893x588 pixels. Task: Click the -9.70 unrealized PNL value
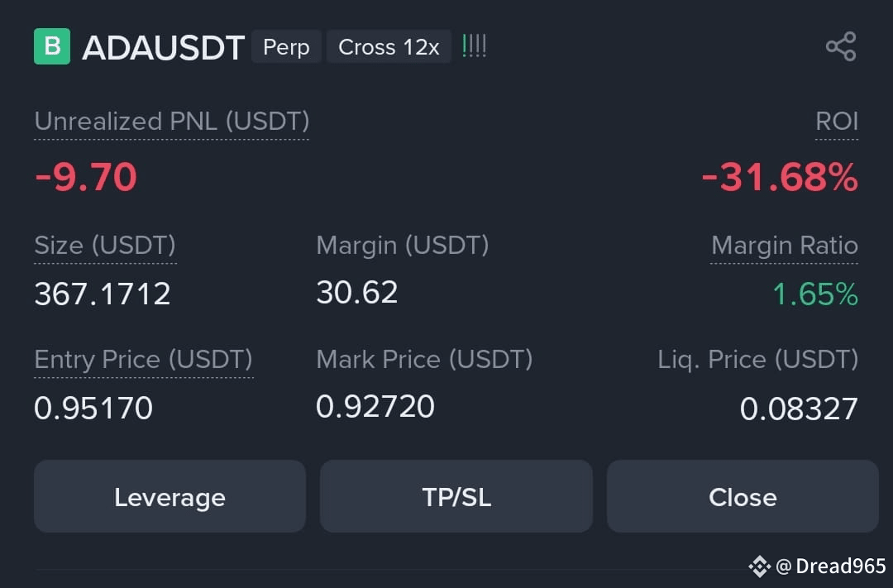pyautogui.click(x=86, y=177)
